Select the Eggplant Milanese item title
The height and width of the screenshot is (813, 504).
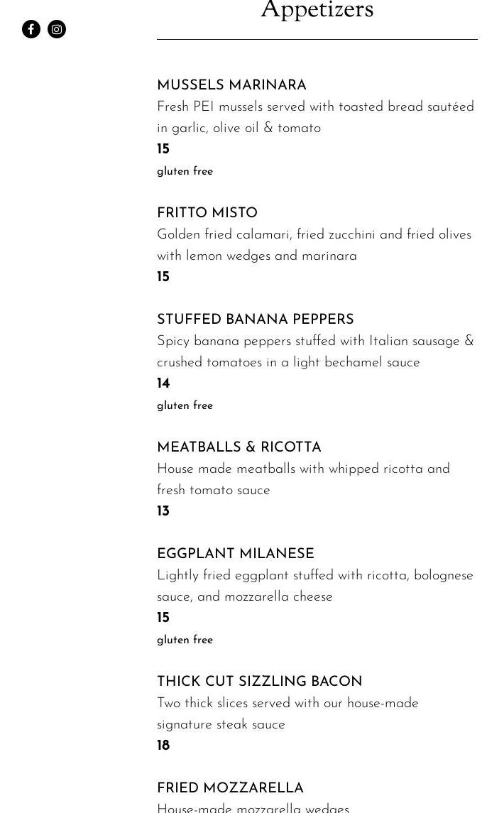[235, 555]
